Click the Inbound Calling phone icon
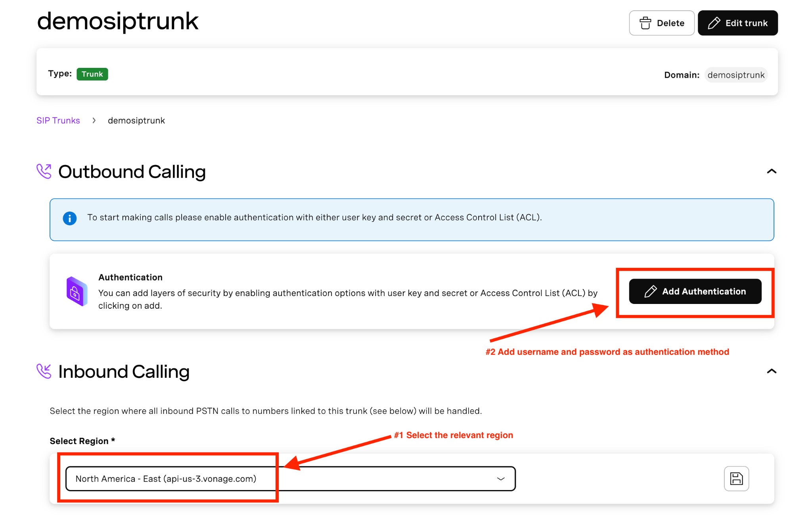812x523 pixels. coord(44,371)
